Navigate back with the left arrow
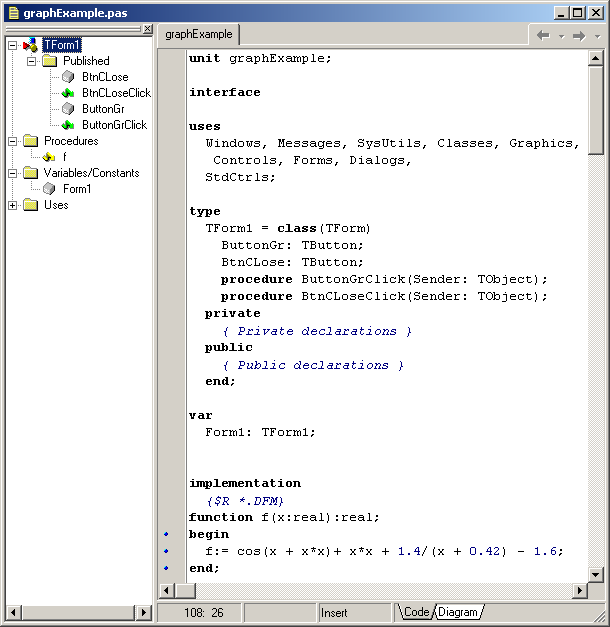The width and height of the screenshot is (610, 627). 543,36
